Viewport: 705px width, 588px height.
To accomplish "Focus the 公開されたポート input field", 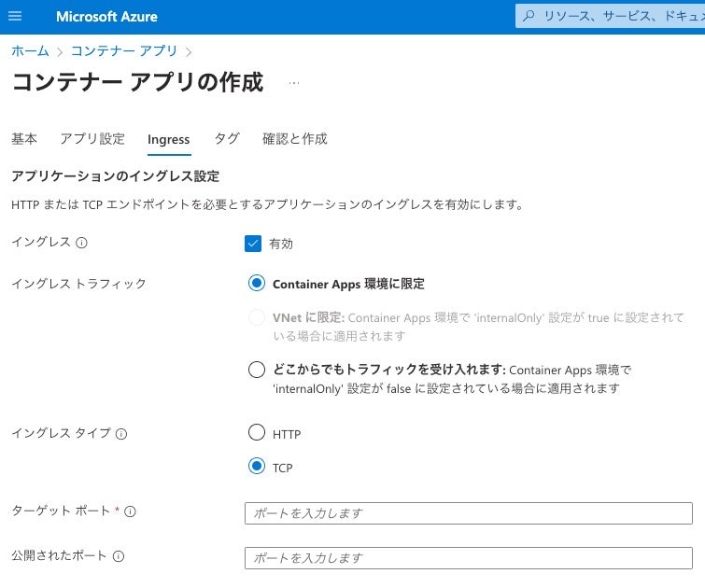I will 469,558.
